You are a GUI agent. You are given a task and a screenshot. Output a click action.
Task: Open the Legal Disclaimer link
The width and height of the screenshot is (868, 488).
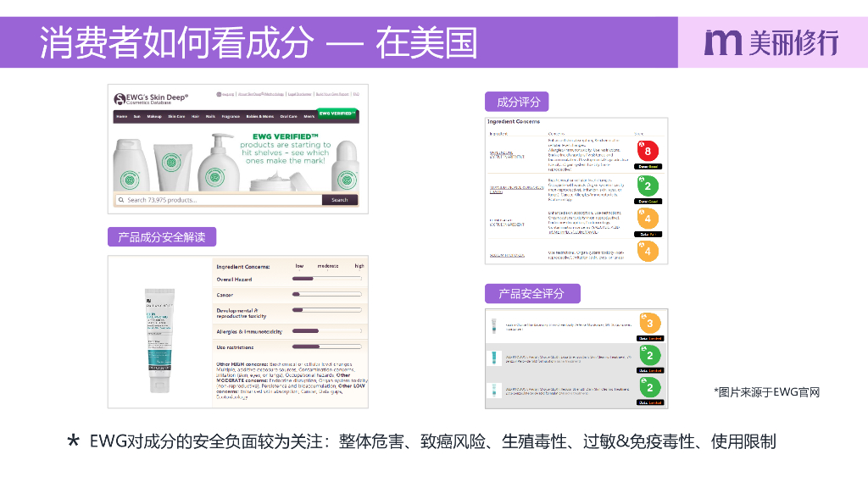(299, 95)
